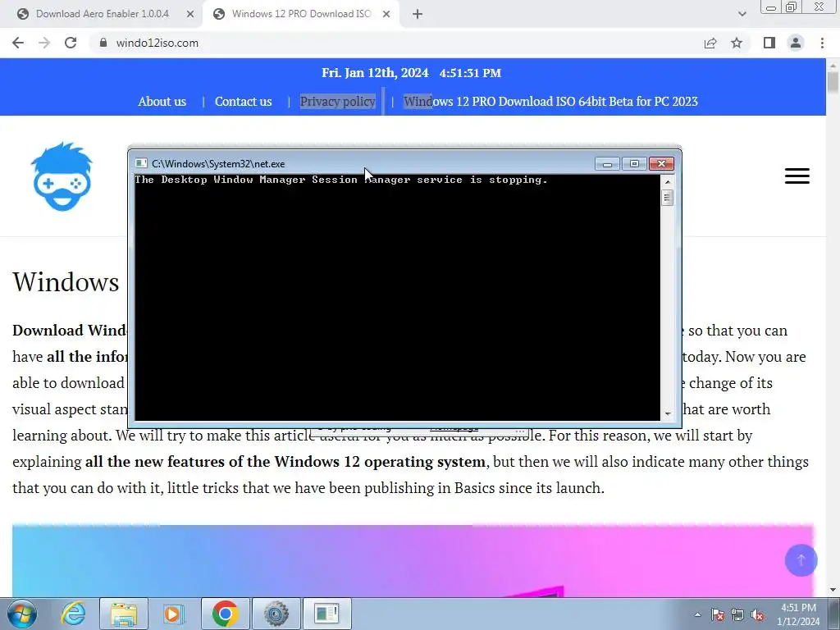Open the About us link
The image size is (840, 630).
click(x=162, y=101)
